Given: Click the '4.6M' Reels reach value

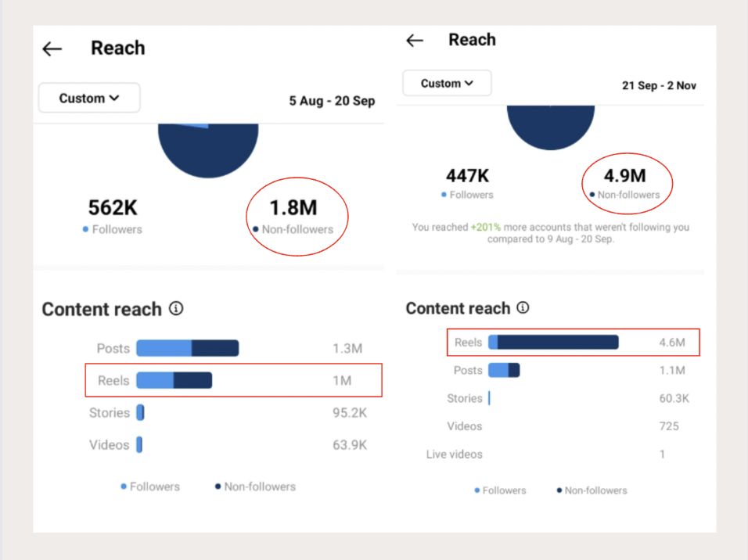Looking at the screenshot, I should click(x=672, y=343).
